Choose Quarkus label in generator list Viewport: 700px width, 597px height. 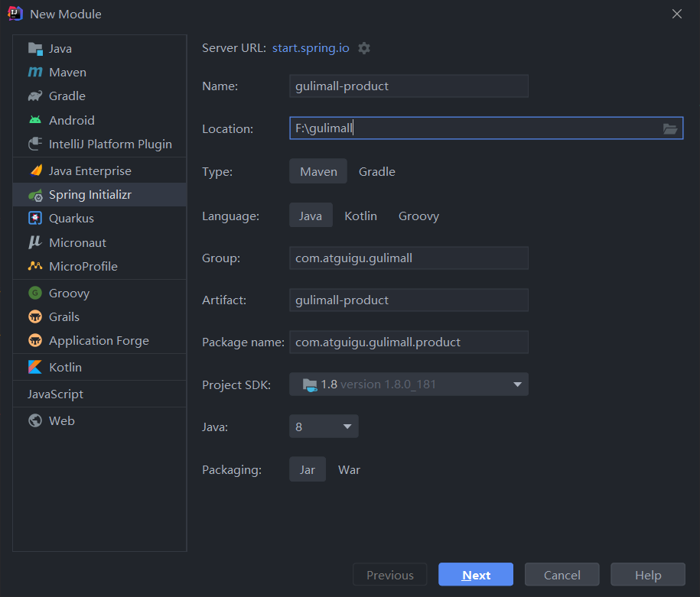tap(71, 218)
